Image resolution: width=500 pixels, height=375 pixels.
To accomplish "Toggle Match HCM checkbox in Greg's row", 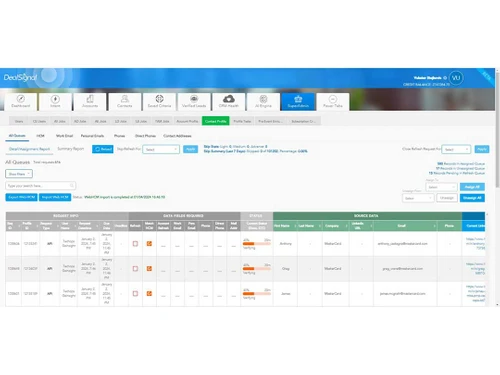I will pyautogui.click(x=149, y=269).
